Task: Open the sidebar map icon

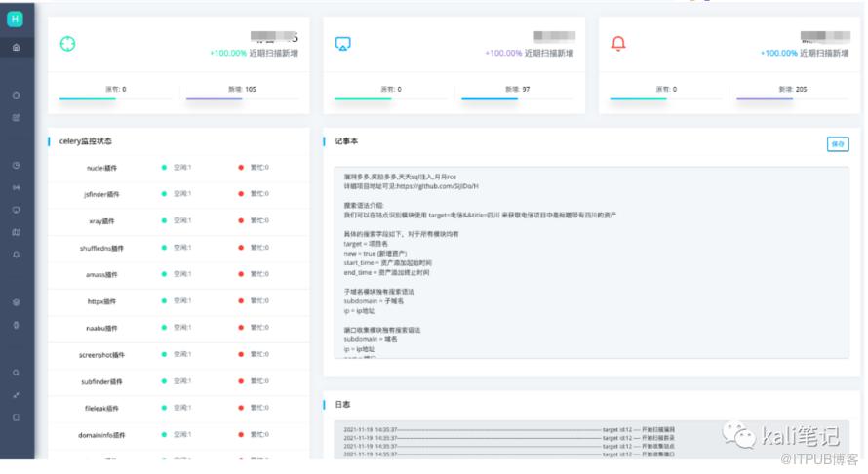Action: pos(16,232)
